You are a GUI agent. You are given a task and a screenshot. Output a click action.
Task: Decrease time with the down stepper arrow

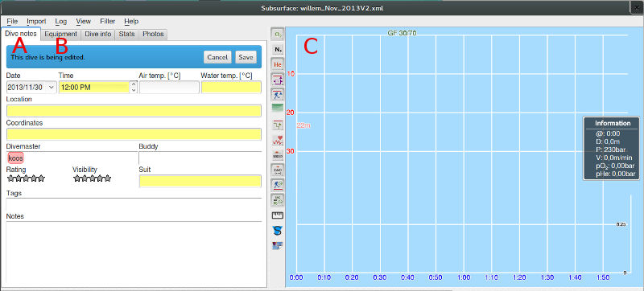point(134,90)
